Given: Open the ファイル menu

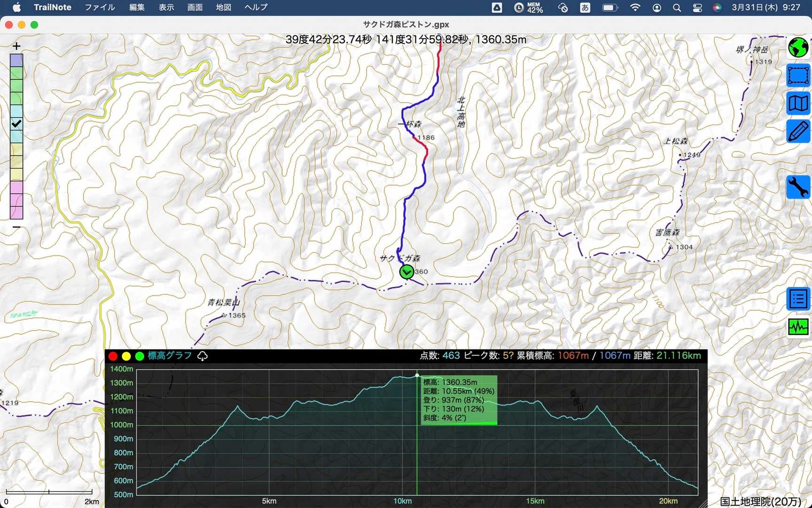Looking at the screenshot, I should click(100, 8).
